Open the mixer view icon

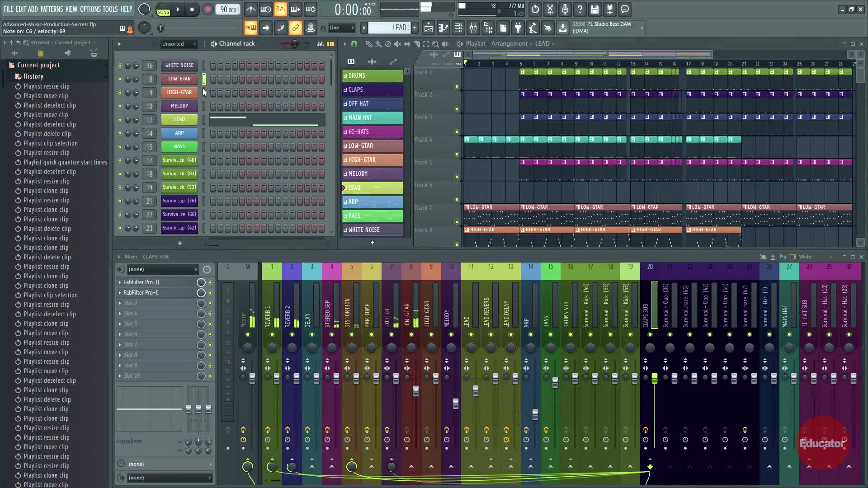tap(473, 28)
